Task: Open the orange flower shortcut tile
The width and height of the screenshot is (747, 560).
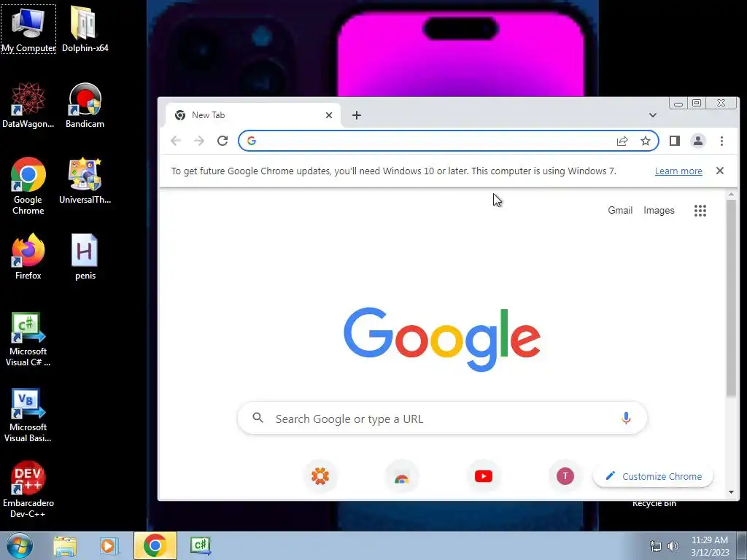Action: pos(320,475)
